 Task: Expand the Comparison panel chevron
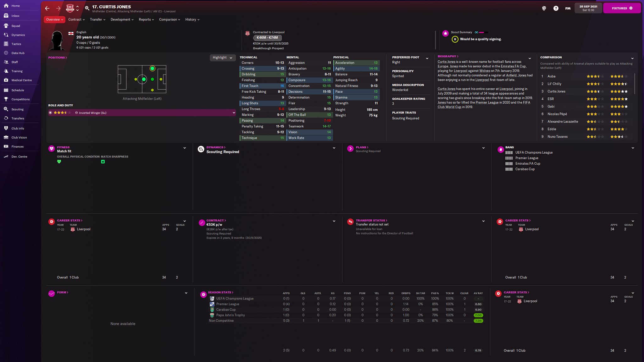coord(632,58)
